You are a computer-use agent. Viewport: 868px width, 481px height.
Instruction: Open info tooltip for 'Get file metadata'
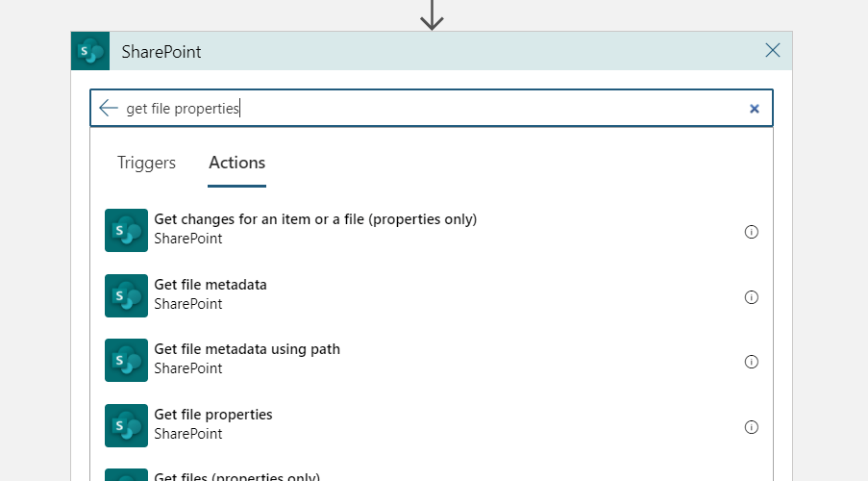coord(752,297)
